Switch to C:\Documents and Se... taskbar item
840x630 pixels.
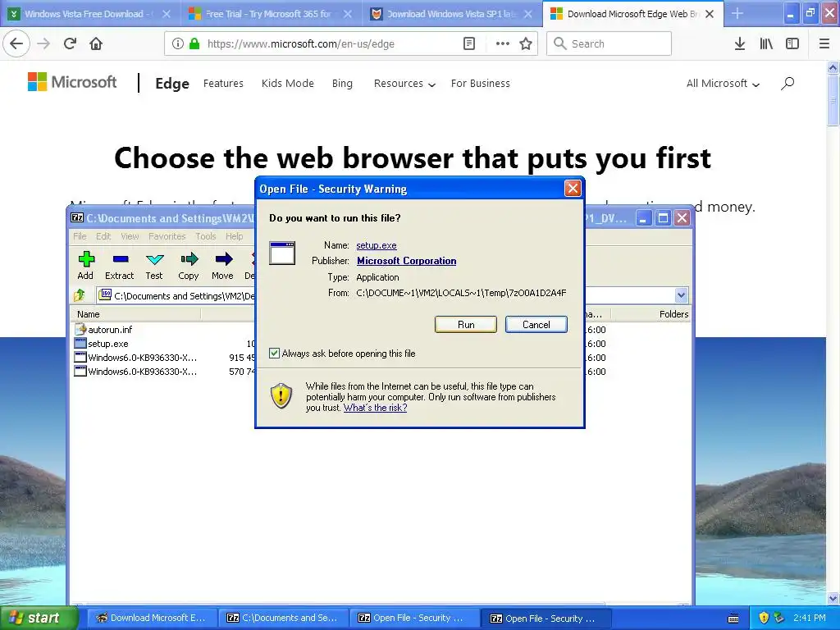click(282, 618)
